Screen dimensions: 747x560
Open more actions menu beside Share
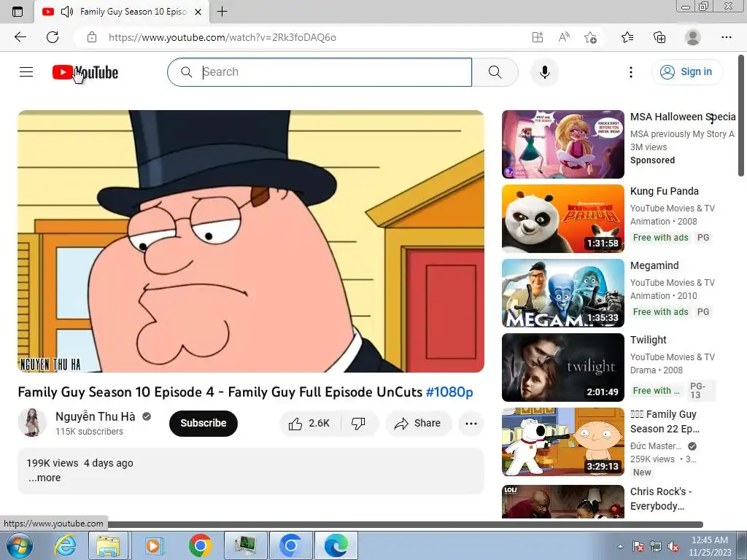471,424
